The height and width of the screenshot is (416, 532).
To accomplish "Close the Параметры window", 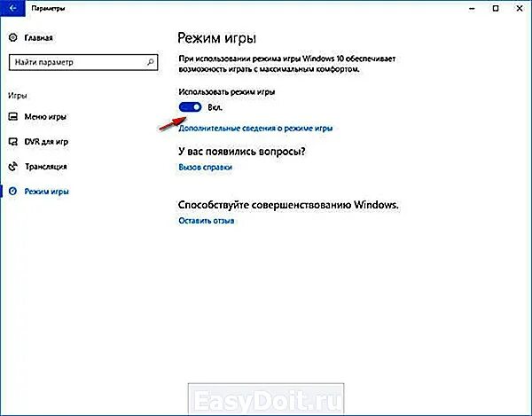I will [520, 9].
